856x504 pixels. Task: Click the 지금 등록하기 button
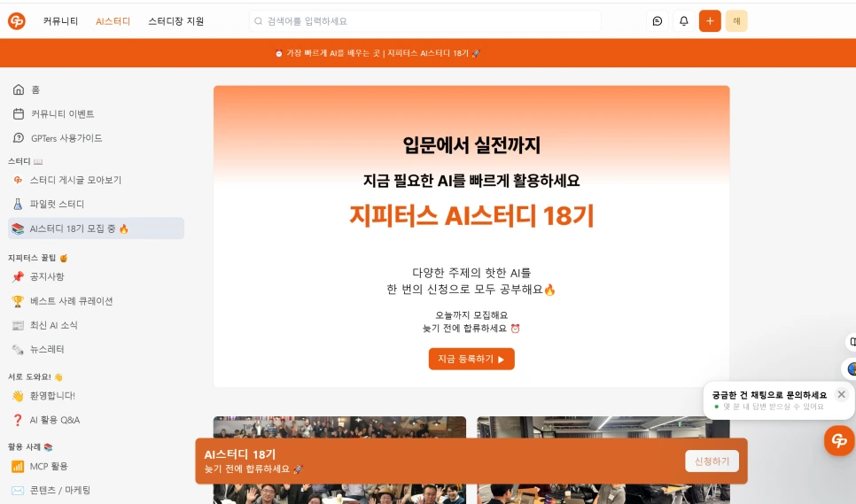coord(471,359)
